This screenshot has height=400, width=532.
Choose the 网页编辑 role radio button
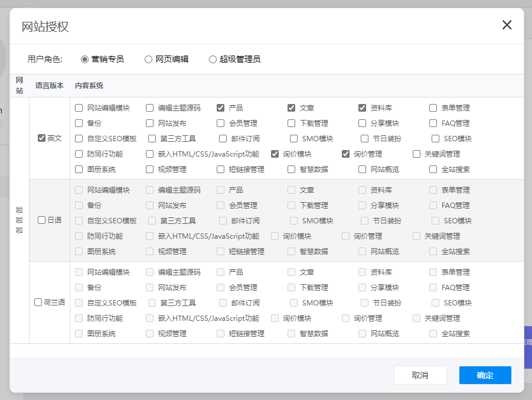point(149,59)
